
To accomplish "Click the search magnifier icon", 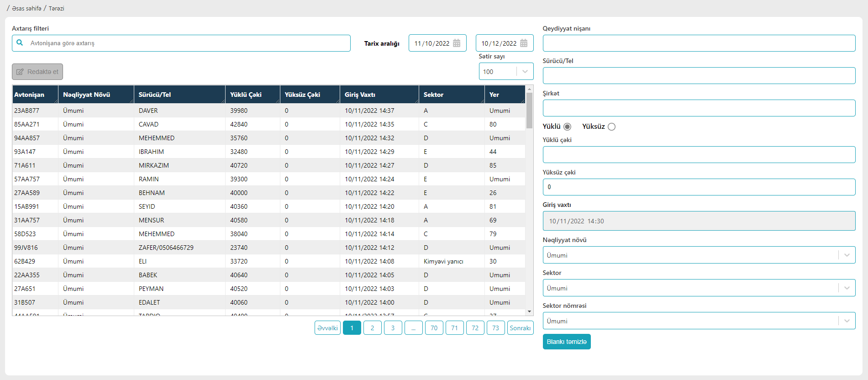I will [x=20, y=43].
